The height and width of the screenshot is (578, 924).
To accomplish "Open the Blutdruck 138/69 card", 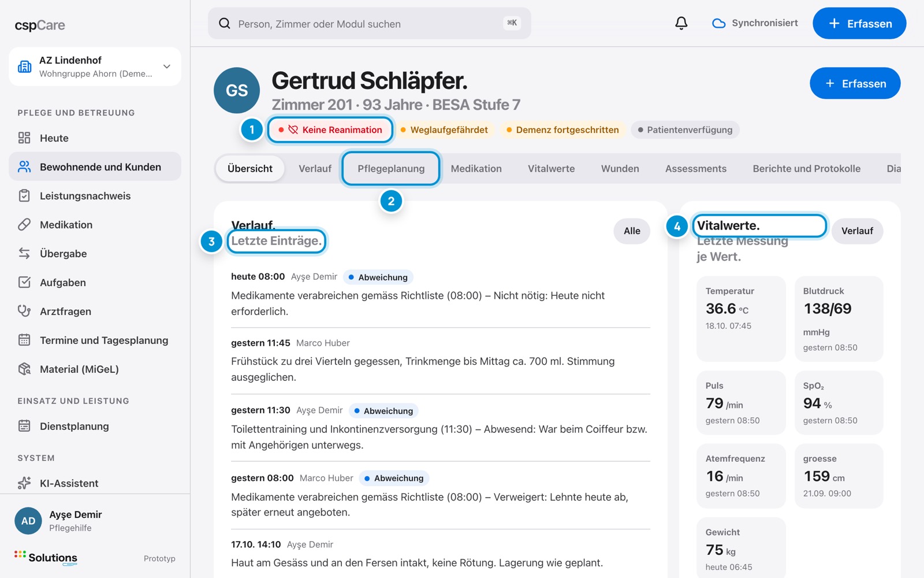I will click(x=839, y=318).
